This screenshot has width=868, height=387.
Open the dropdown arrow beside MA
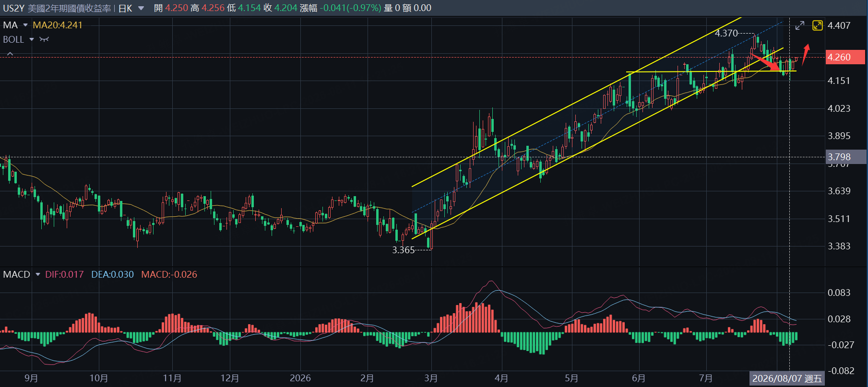pyautogui.click(x=25, y=25)
